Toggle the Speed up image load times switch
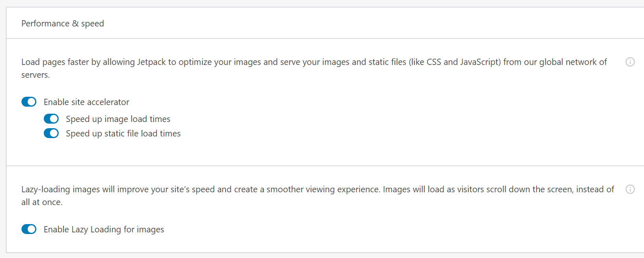This screenshot has width=644, height=258. 51,119
